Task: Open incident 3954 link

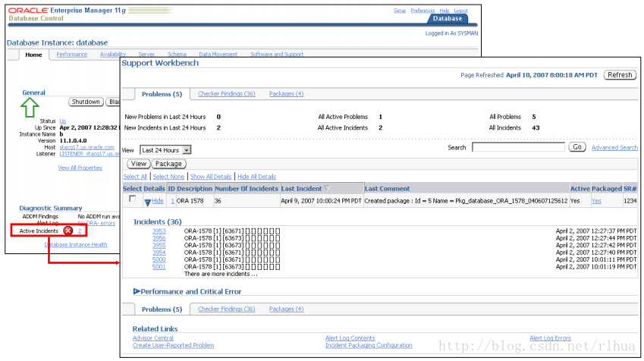Action: (159, 253)
